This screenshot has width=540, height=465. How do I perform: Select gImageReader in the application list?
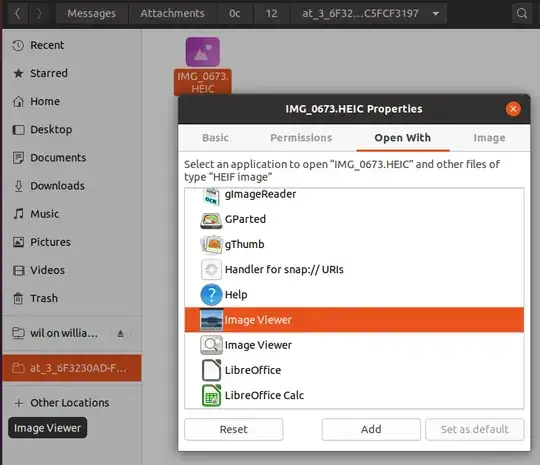point(354,196)
